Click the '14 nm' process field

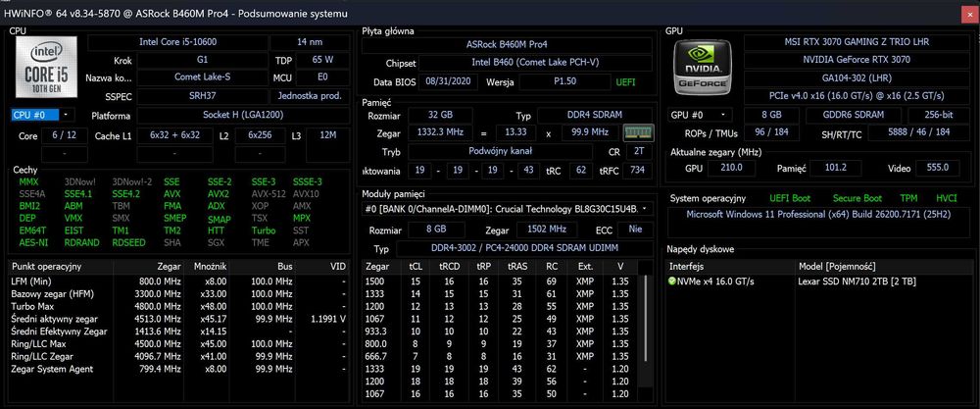pyautogui.click(x=310, y=42)
